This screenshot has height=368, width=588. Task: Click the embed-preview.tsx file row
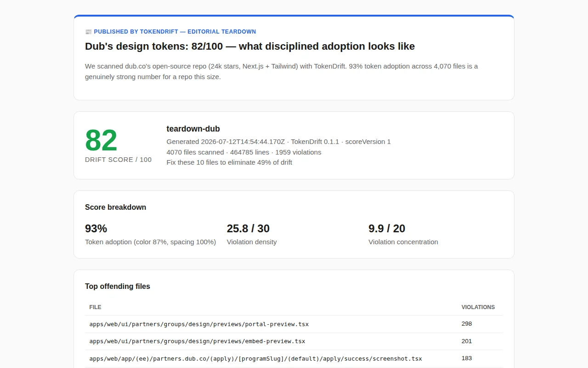(294, 341)
